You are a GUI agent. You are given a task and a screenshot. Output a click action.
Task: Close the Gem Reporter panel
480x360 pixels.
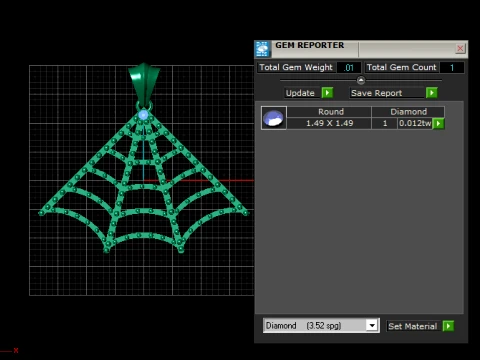(x=460, y=49)
